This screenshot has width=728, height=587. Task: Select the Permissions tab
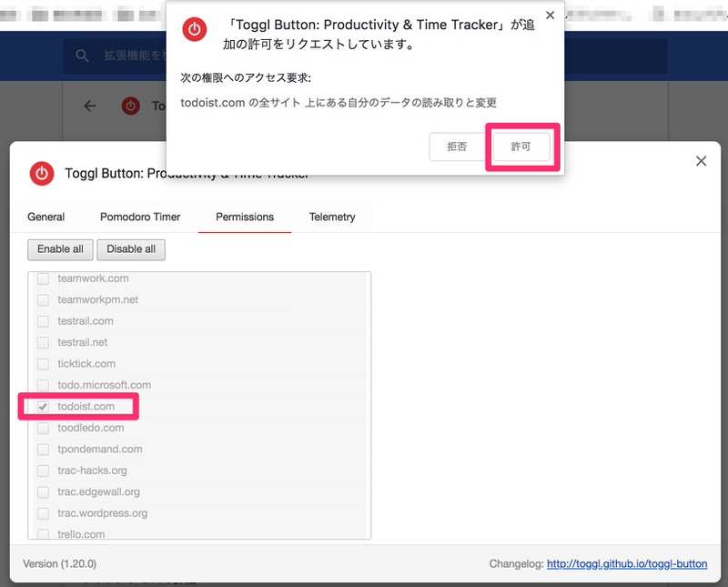[245, 217]
